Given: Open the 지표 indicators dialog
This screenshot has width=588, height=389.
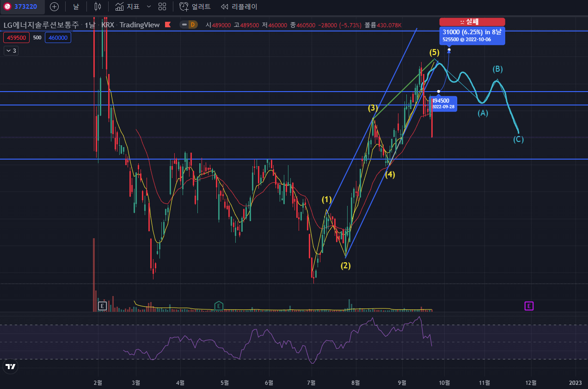Looking at the screenshot, I should coord(128,6).
